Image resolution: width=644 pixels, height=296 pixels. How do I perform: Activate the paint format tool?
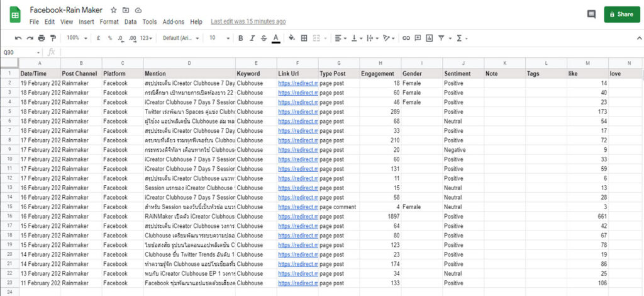tap(53, 38)
